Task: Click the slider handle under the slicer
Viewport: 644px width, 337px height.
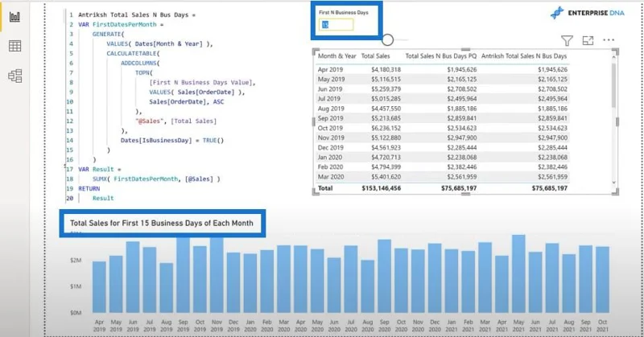Action: tap(387, 40)
